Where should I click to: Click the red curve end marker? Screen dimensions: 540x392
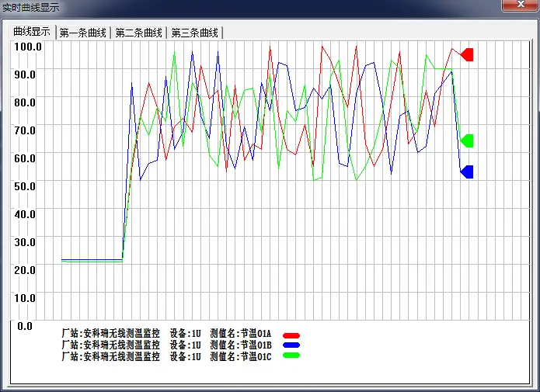click(x=467, y=54)
